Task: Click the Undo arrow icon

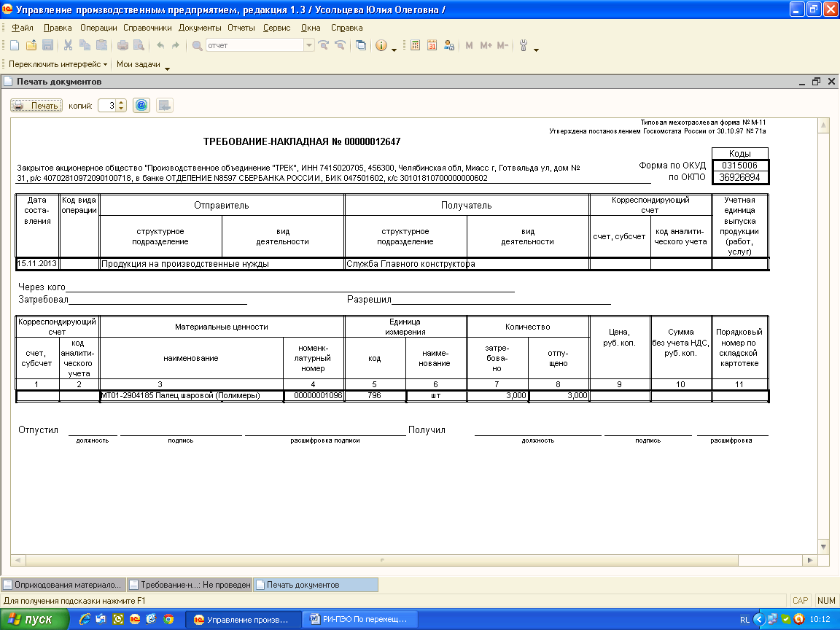Action: [x=160, y=45]
